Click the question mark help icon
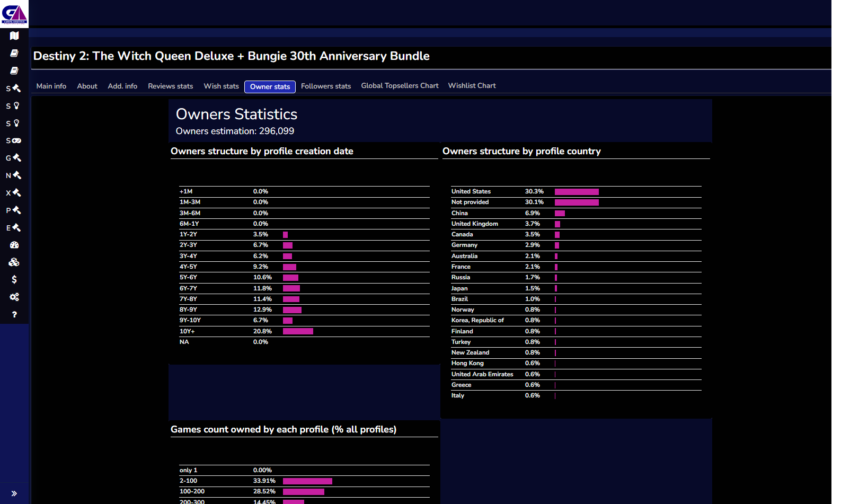This screenshot has height=504, width=850. 14,315
